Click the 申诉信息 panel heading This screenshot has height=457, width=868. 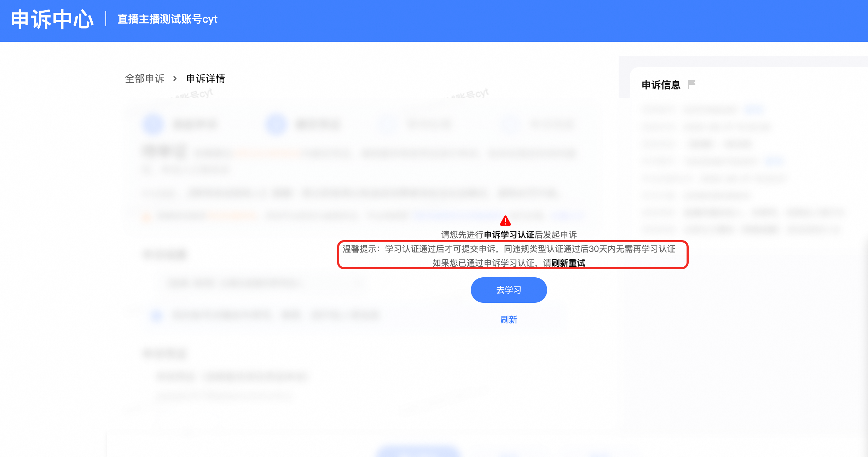pyautogui.click(x=661, y=85)
